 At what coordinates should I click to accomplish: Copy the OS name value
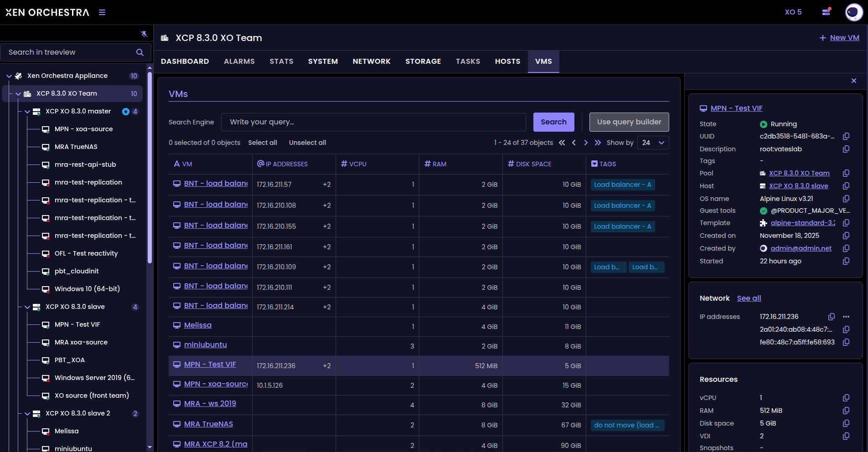[x=846, y=199]
